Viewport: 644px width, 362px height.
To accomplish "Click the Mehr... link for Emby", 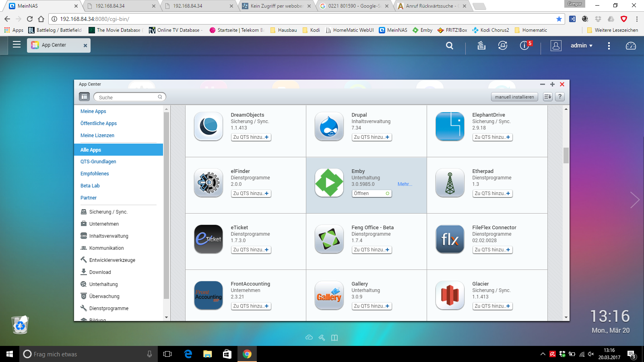I will point(405,184).
